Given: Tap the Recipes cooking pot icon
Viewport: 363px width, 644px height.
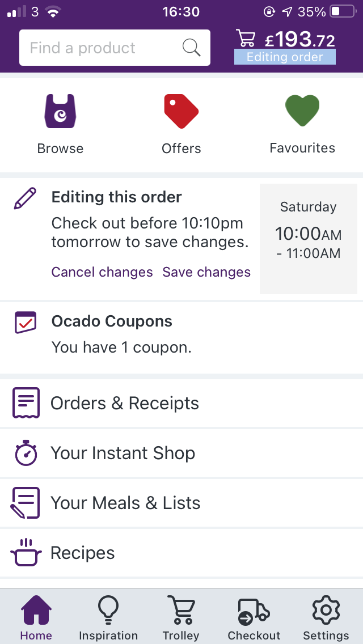Looking at the screenshot, I should [25, 553].
